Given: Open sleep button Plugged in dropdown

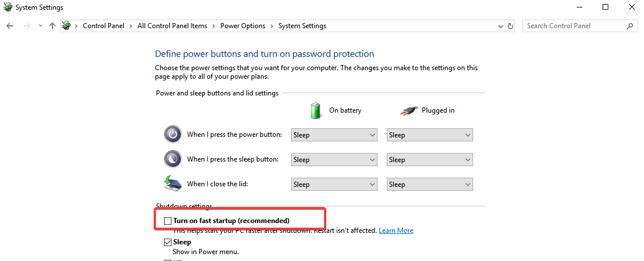Looking at the screenshot, I should (x=429, y=160).
